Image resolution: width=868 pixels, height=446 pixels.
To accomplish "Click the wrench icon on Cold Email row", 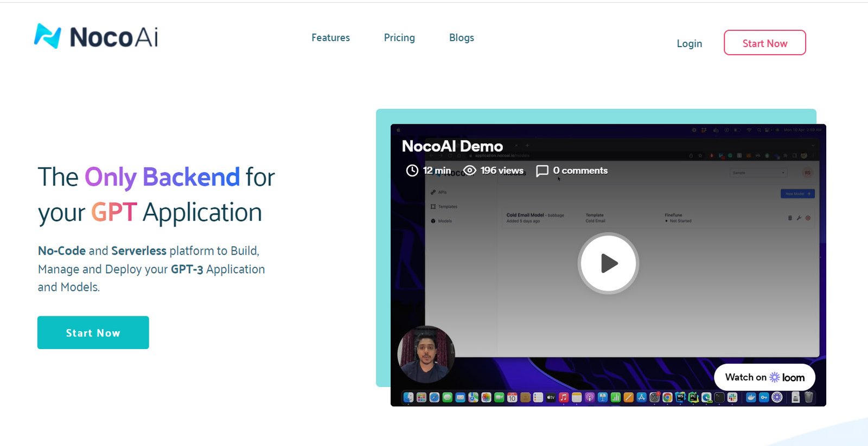I will 799,218.
